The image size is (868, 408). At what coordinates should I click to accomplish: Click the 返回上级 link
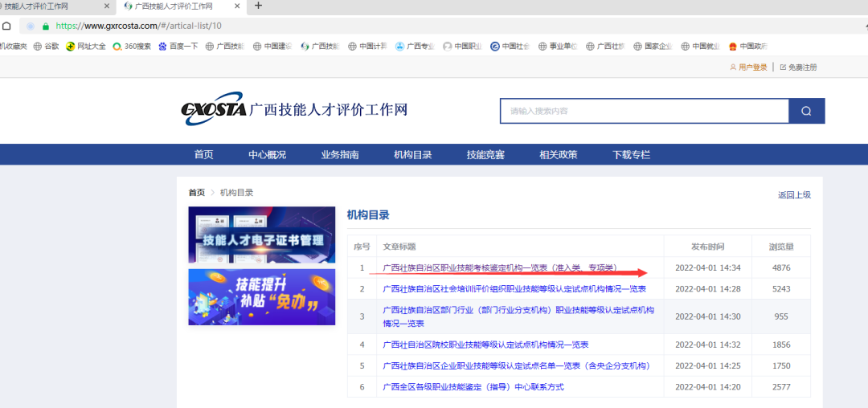click(x=794, y=194)
